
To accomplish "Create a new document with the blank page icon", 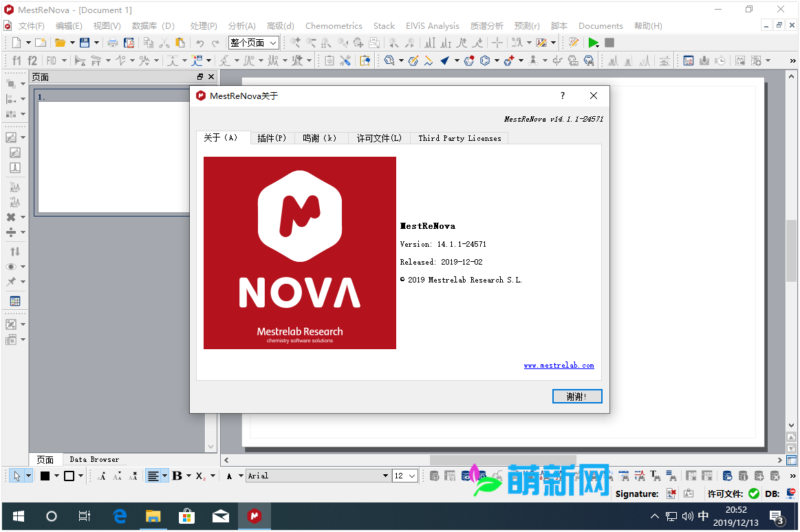I will tap(17, 43).
